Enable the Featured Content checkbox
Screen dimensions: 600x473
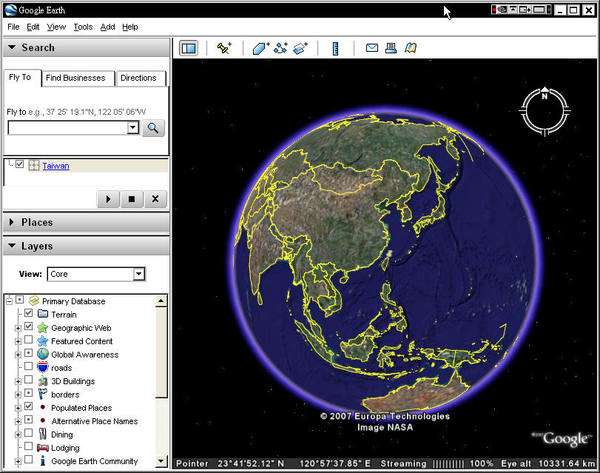pos(28,340)
